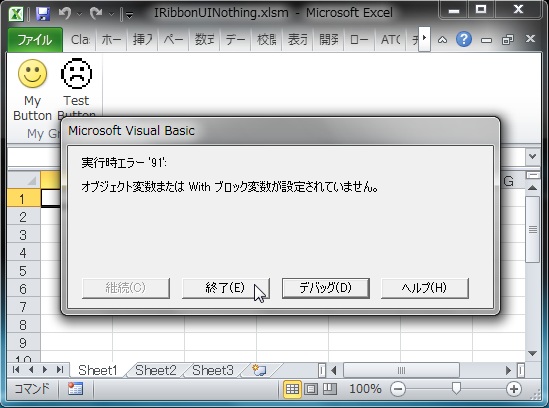Customize the Quick Access Toolbar dropdown
The height and width of the screenshot is (408, 549).
click(x=129, y=15)
